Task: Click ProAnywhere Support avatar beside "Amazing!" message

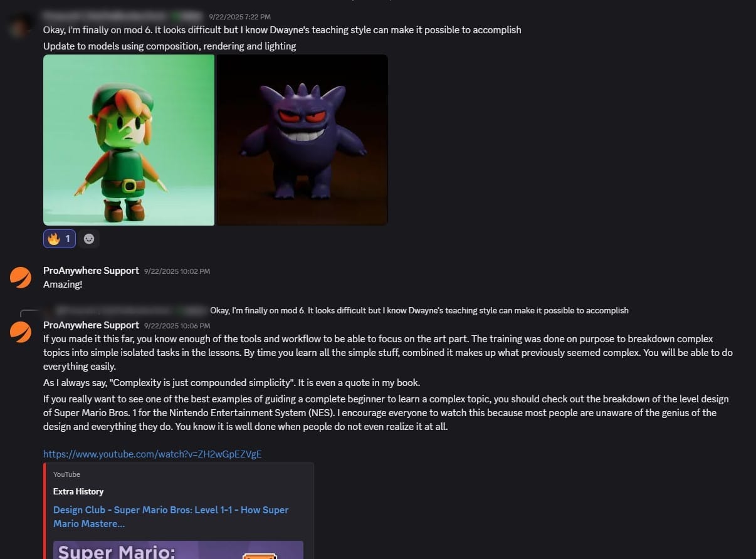Action: pyautogui.click(x=21, y=277)
